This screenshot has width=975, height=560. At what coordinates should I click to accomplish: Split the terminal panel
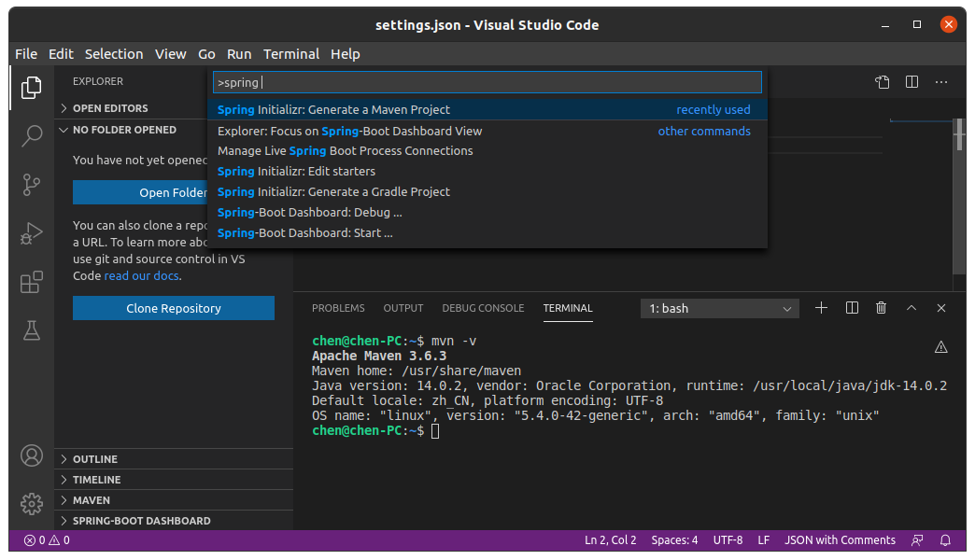pyautogui.click(x=852, y=308)
